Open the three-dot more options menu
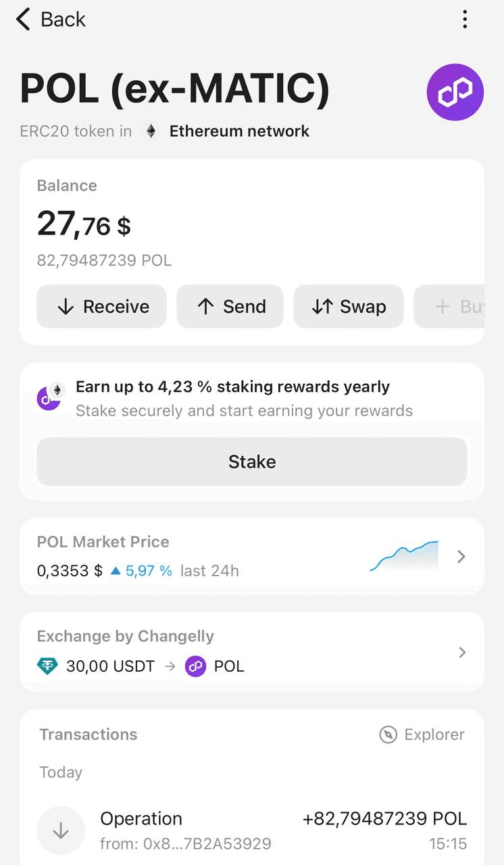The height and width of the screenshot is (865, 504). click(465, 20)
